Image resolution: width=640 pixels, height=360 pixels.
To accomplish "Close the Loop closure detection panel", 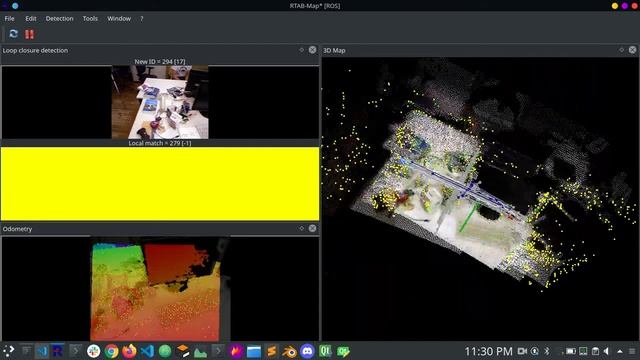I will tap(312, 50).
